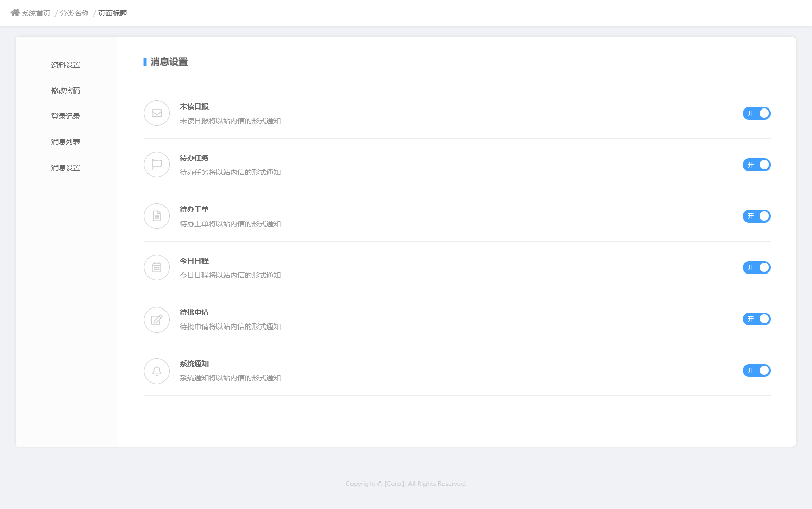Click the 页面标题 breadcrumb text

pyautogui.click(x=113, y=13)
